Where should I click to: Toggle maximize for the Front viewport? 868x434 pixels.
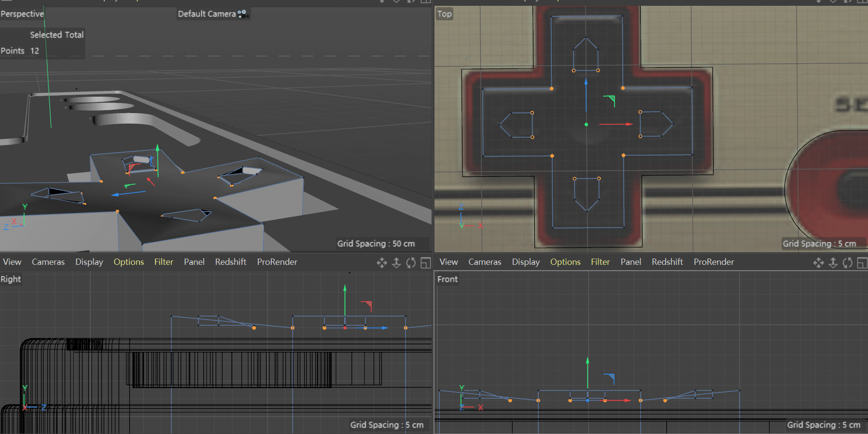pos(862,262)
